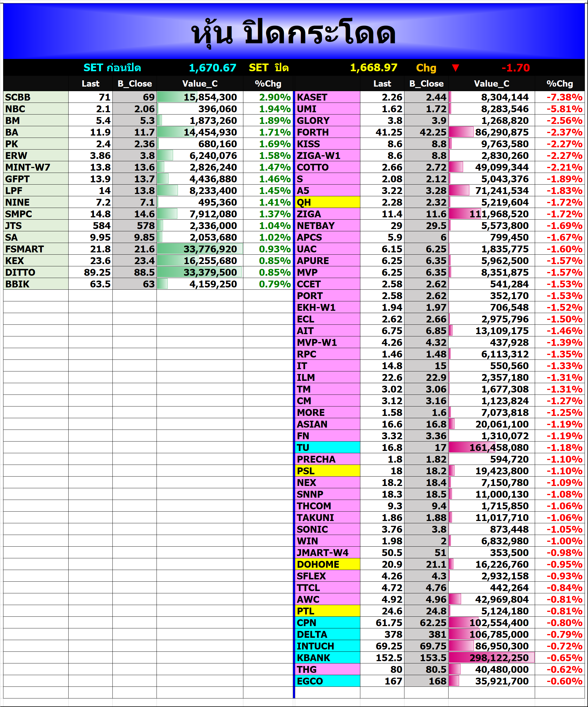Click the red down-arrow Chg indicator
The image size is (588, 707).
coord(455,68)
